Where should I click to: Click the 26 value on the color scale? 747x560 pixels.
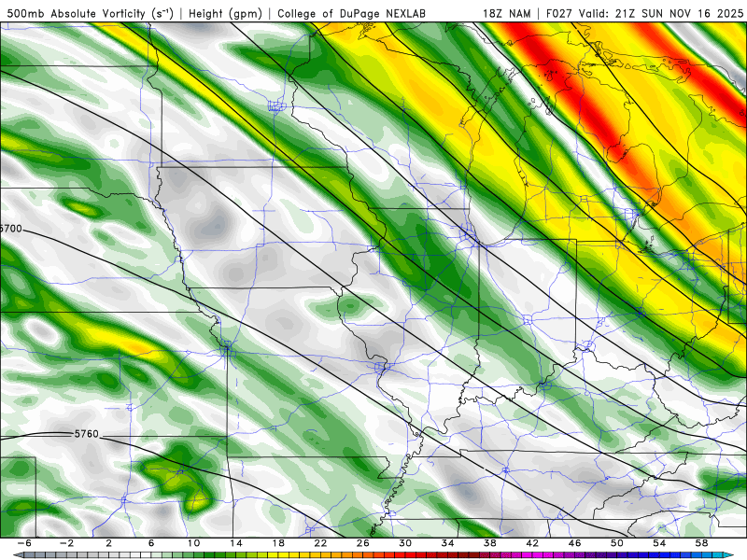[x=362, y=543]
